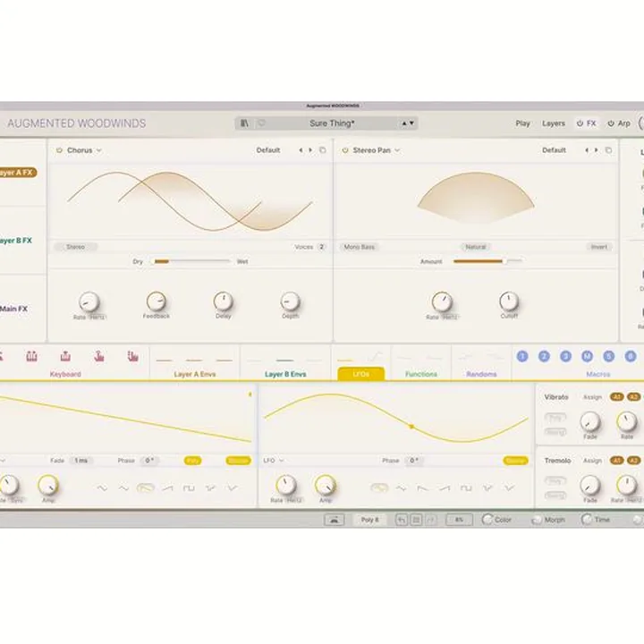Switch to the Layers view
Image resolution: width=644 pixels, height=644 pixels.
[554, 123]
